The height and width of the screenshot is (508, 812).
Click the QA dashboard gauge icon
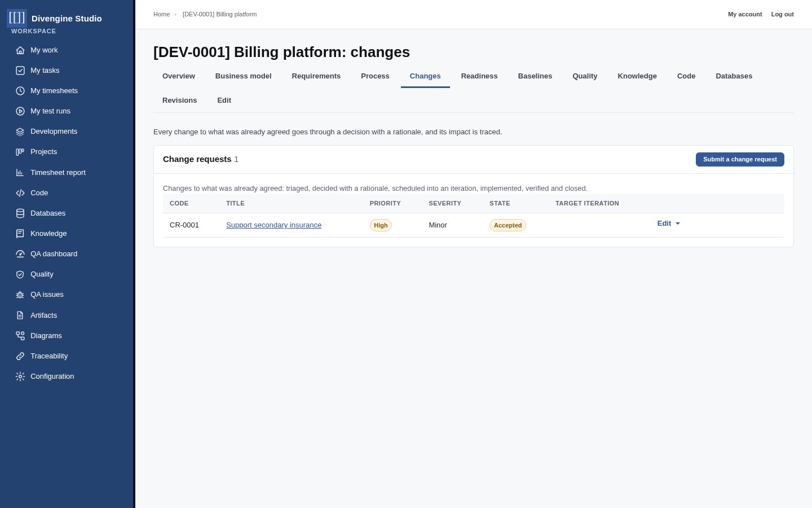coord(20,254)
